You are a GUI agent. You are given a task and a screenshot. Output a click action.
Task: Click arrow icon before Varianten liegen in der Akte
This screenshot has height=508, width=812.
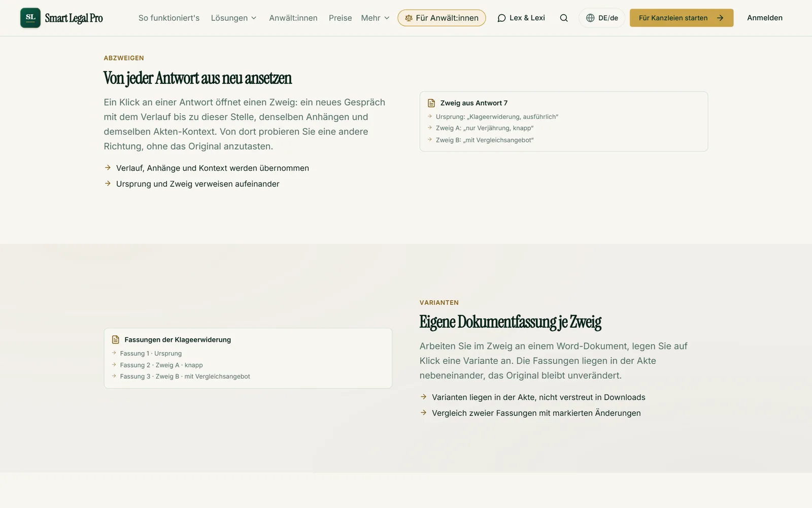pyautogui.click(x=423, y=397)
